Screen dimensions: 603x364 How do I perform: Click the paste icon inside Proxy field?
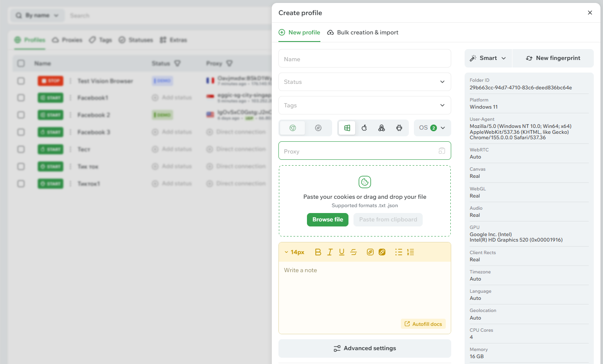pyautogui.click(x=442, y=151)
